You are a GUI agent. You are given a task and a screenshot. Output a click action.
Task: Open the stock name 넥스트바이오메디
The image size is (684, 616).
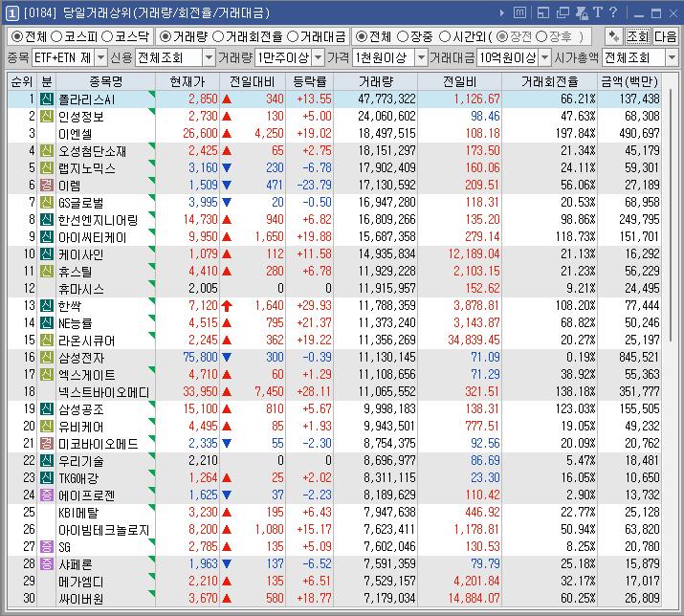tap(104, 392)
